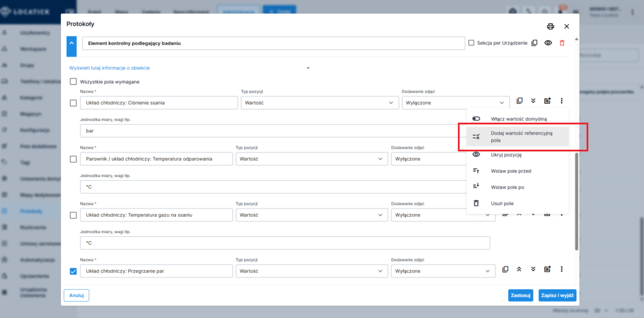Edit section name Element kontrolny podlegający badaniu

point(274,43)
